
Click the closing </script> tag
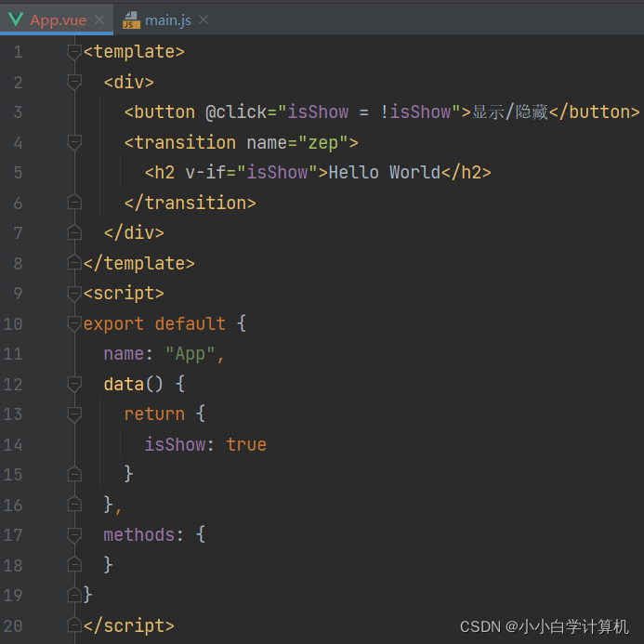pyautogui.click(x=129, y=626)
